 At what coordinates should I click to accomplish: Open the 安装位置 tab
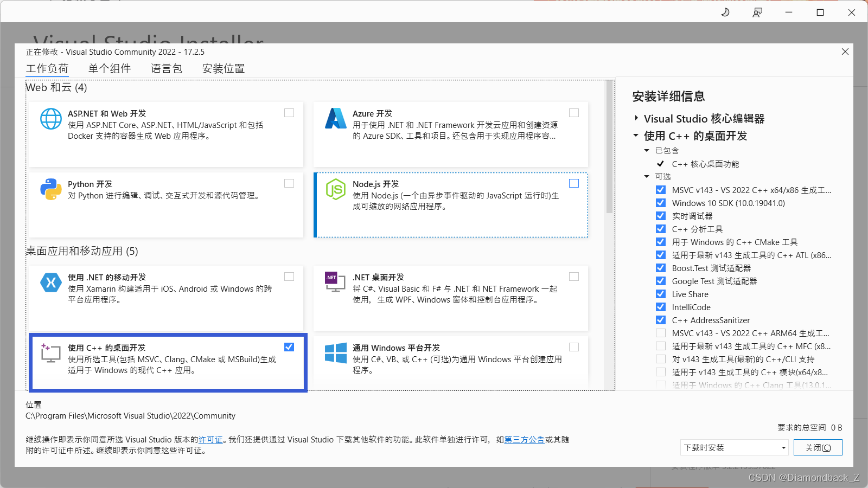[x=224, y=69]
